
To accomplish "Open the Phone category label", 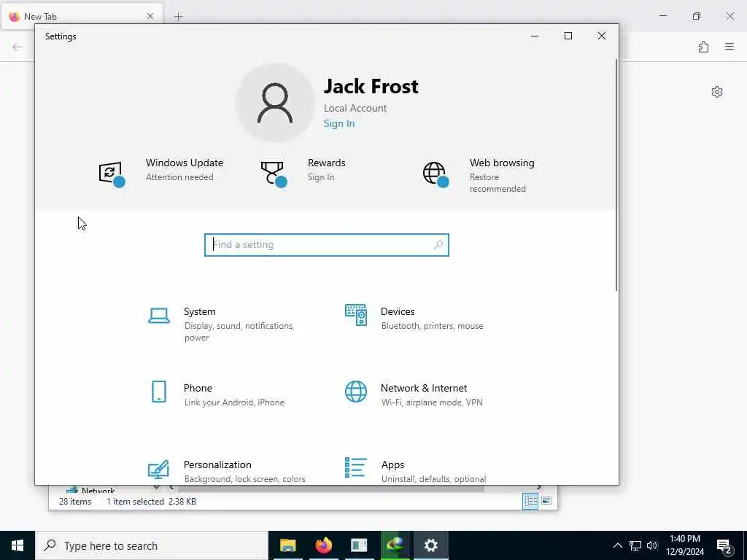I will (198, 388).
